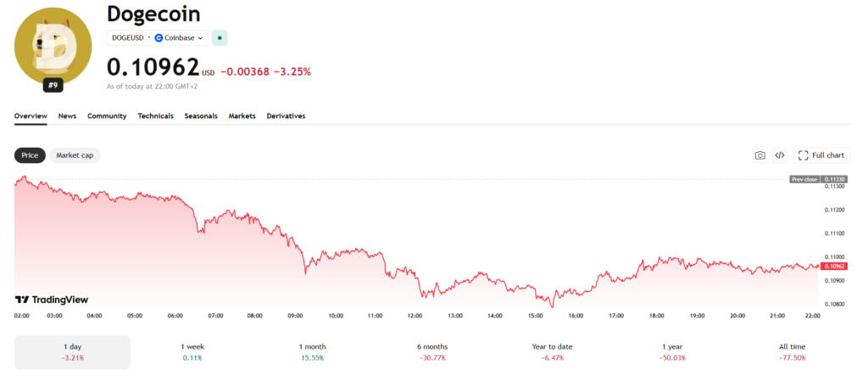Open the Markets tab

(x=242, y=116)
